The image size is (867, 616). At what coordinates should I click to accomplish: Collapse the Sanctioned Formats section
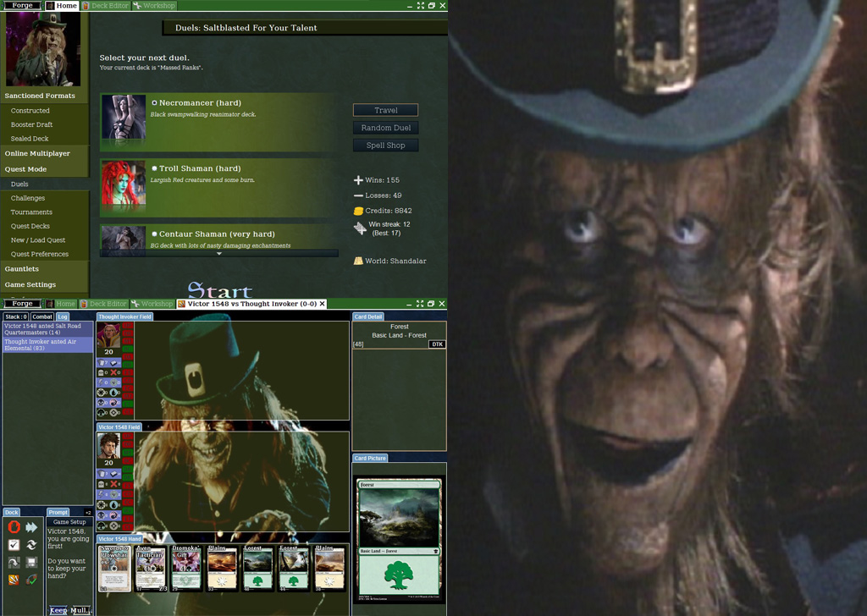tap(40, 96)
